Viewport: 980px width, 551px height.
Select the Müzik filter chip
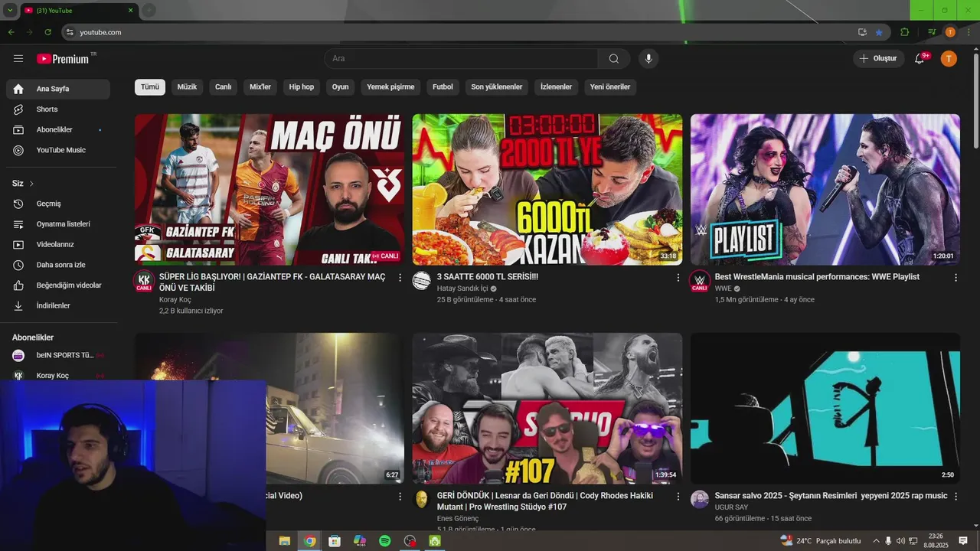[x=187, y=87]
